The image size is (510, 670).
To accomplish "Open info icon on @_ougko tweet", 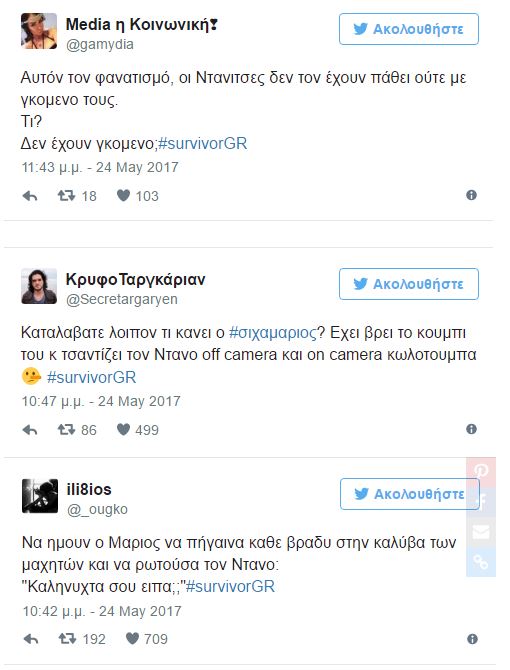I will point(472,639).
